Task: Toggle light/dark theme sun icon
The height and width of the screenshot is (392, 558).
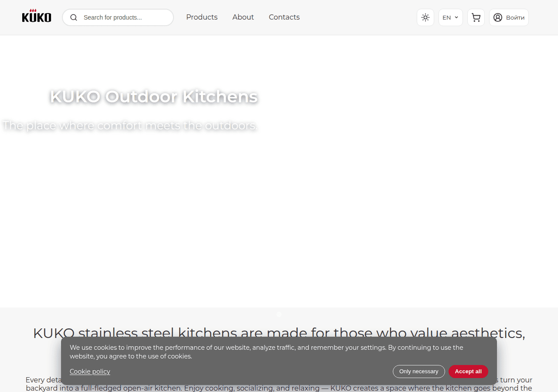Action: pyautogui.click(x=425, y=17)
